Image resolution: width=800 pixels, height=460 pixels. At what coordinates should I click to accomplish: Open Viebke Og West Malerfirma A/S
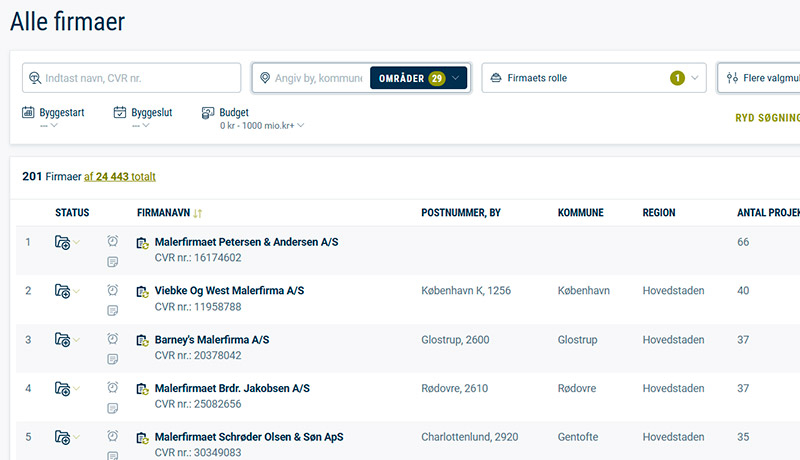point(229,291)
